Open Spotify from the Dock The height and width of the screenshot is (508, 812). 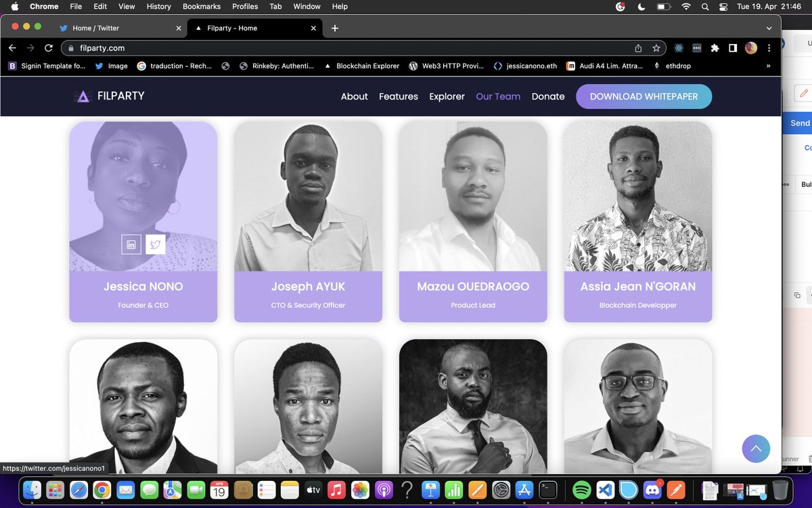(581, 490)
